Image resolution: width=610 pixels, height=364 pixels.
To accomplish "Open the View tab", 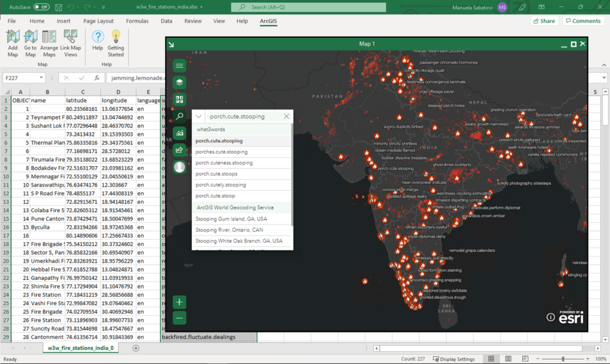I will tap(219, 21).
